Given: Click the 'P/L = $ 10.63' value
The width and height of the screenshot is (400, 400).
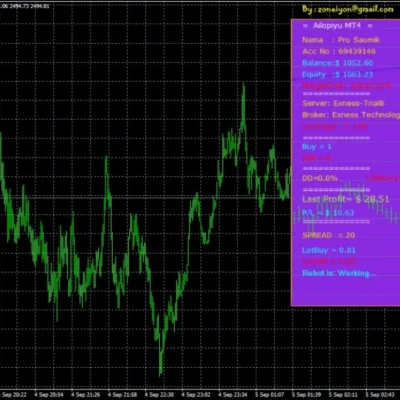Looking at the screenshot, I should [x=328, y=213].
